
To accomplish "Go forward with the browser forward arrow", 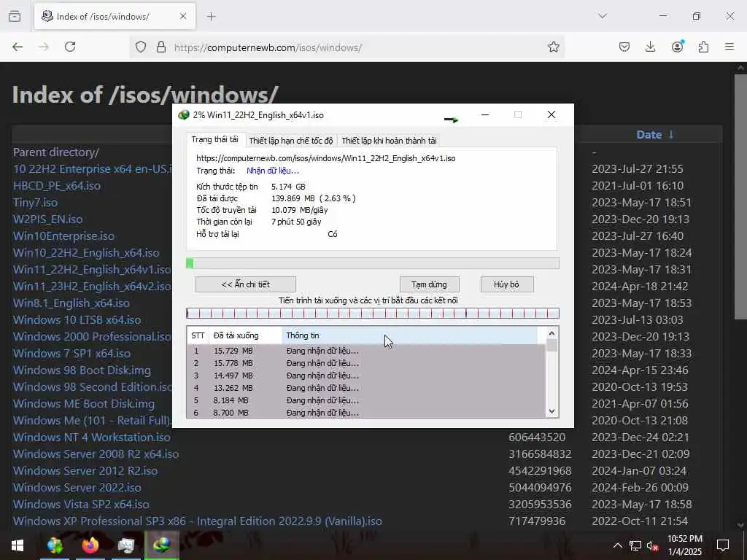I will pyautogui.click(x=44, y=47).
